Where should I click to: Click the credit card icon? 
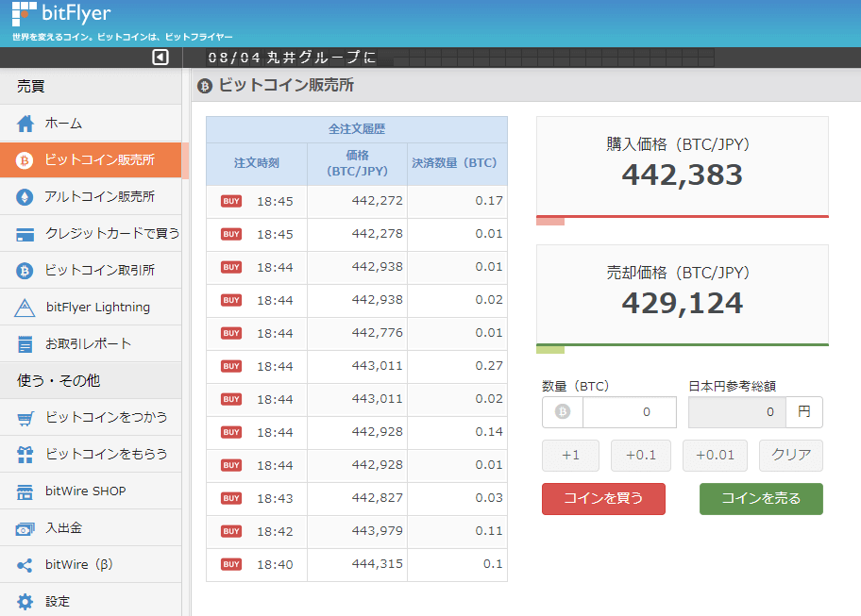pyautogui.click(x=25, y=234)
